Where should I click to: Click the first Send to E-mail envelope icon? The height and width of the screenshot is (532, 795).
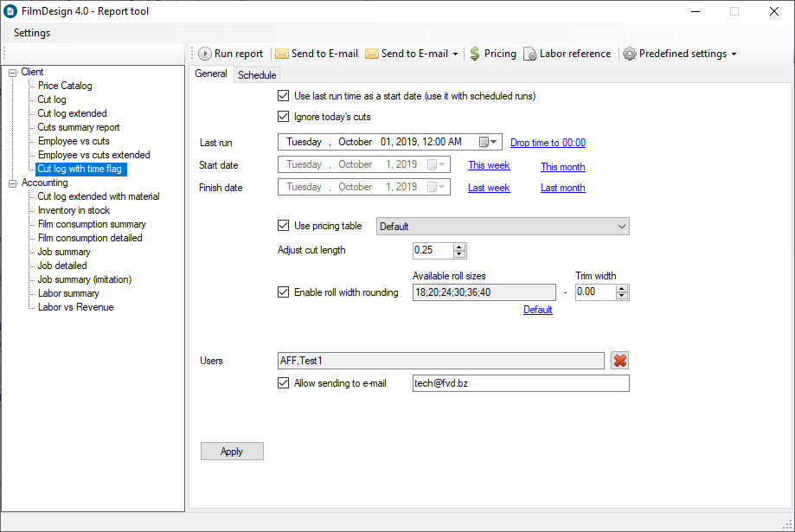282,54
